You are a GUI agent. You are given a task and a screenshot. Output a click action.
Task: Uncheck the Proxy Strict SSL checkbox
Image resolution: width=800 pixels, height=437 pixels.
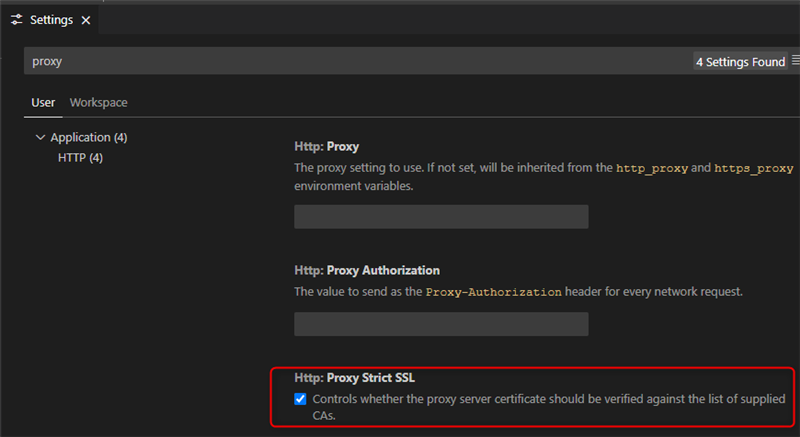(301, 399)
